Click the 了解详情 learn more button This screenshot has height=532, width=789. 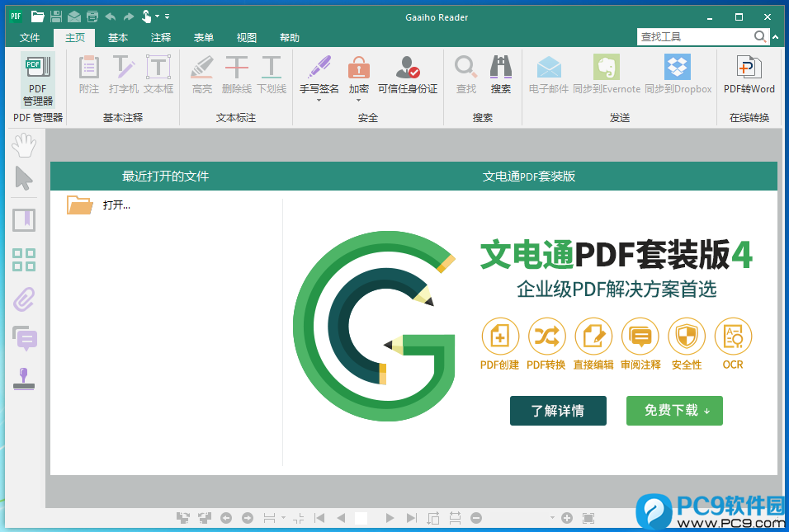558,410
